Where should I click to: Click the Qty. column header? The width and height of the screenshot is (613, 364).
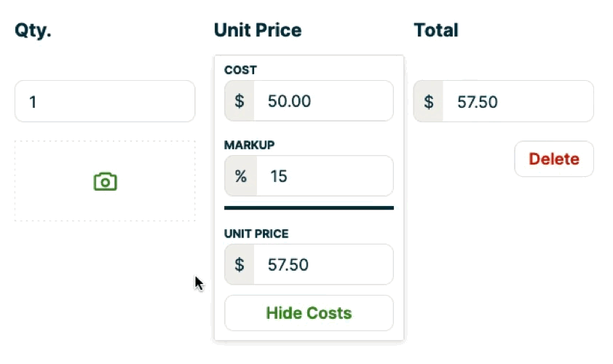pos(33,31)
